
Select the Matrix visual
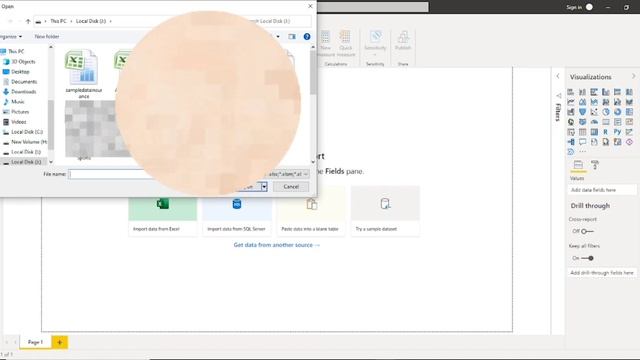[x=594, y=132]
